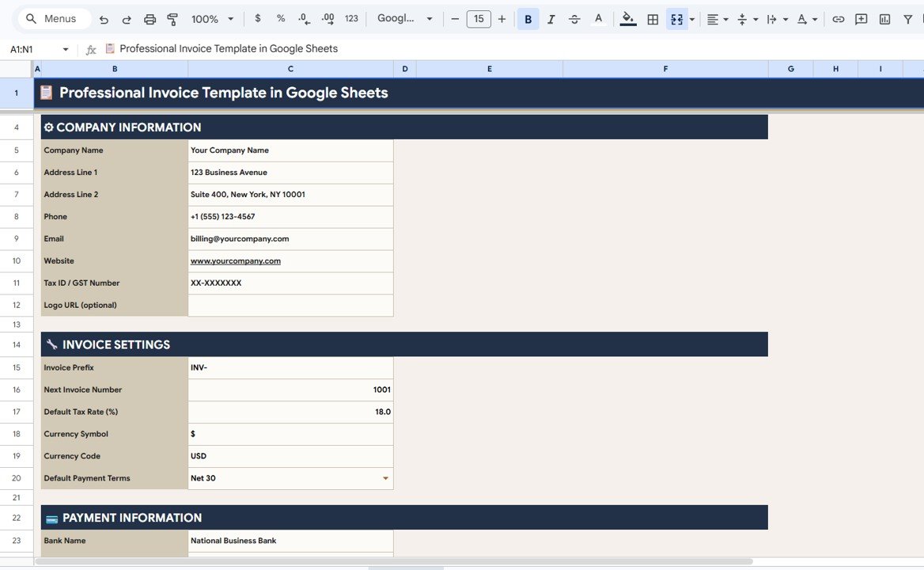Activate the paint format tool
924x570 pixels.
172,18
